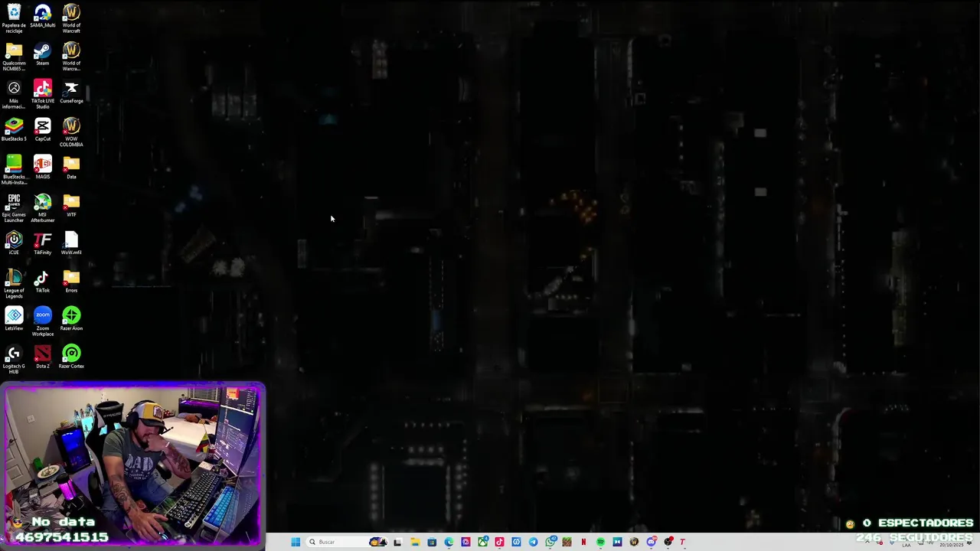Launch the Razer Cortex desktop shortcut
The image size is (980, 551).
[71, 357]
